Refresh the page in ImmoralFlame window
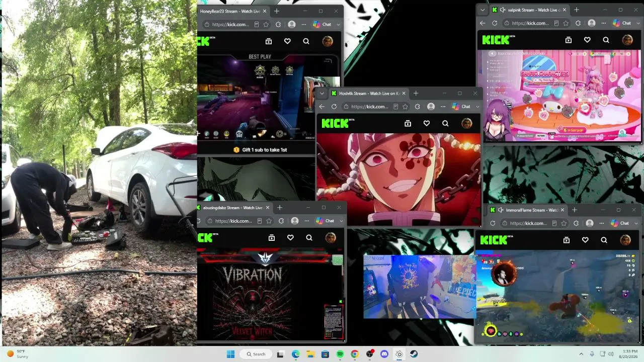 pyautogui.click(x=493, y=223)
